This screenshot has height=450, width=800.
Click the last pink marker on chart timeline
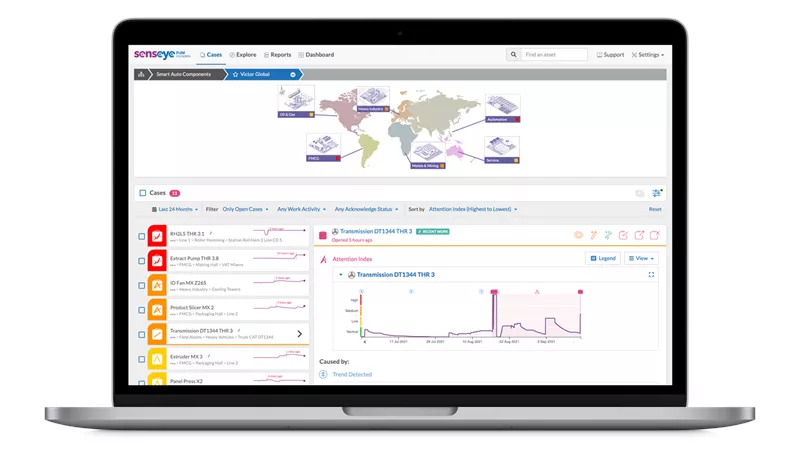click(580, 292)
